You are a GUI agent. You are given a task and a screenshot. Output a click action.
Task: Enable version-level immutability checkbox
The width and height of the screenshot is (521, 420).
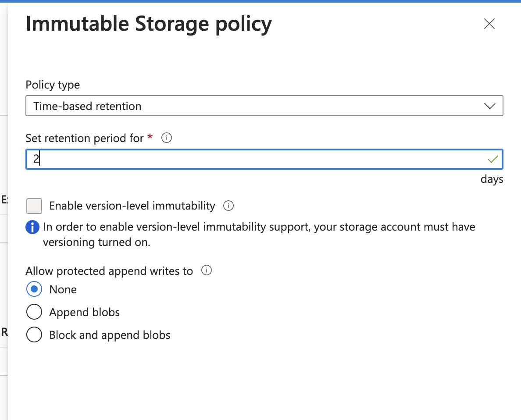click(34, 206)
